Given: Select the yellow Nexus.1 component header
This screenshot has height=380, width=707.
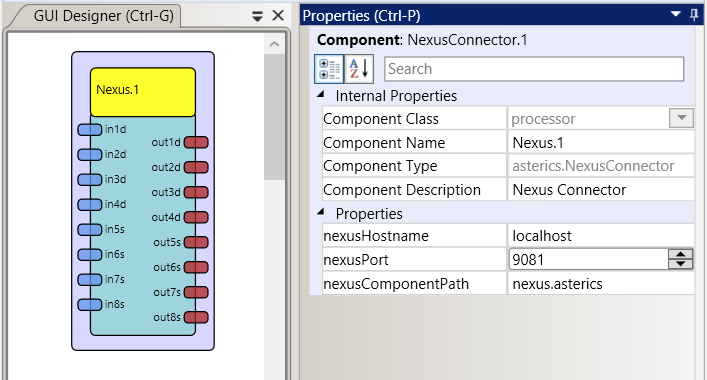Looking at the screenshot, I should [x=143, y=92].
